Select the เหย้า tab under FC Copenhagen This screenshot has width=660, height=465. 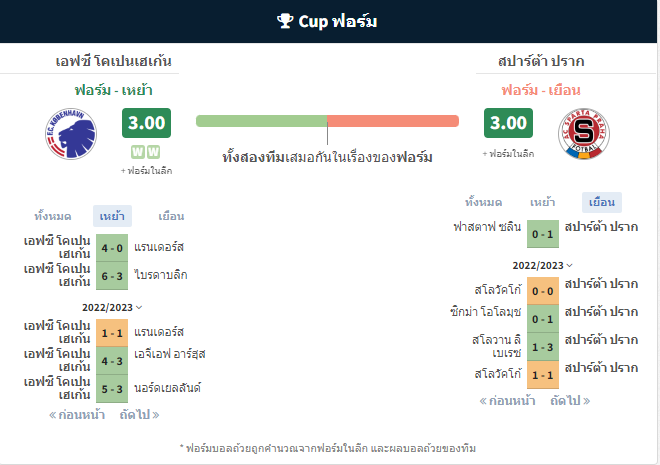(112, 216)
